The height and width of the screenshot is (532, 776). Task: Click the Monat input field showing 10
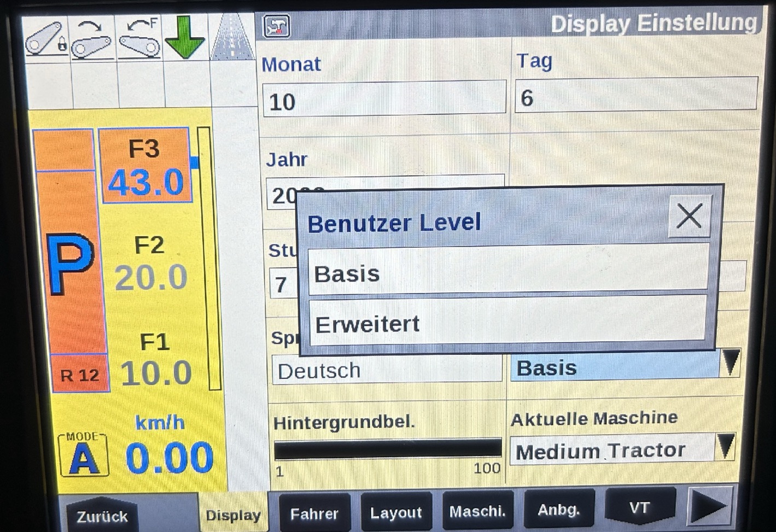[x=384, y=101]
